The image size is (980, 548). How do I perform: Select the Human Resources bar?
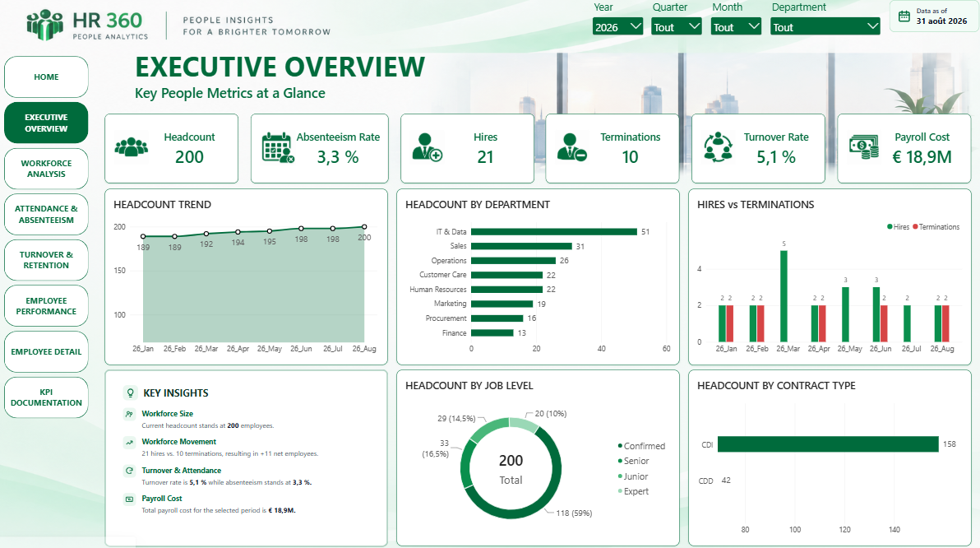pos(507,289)
